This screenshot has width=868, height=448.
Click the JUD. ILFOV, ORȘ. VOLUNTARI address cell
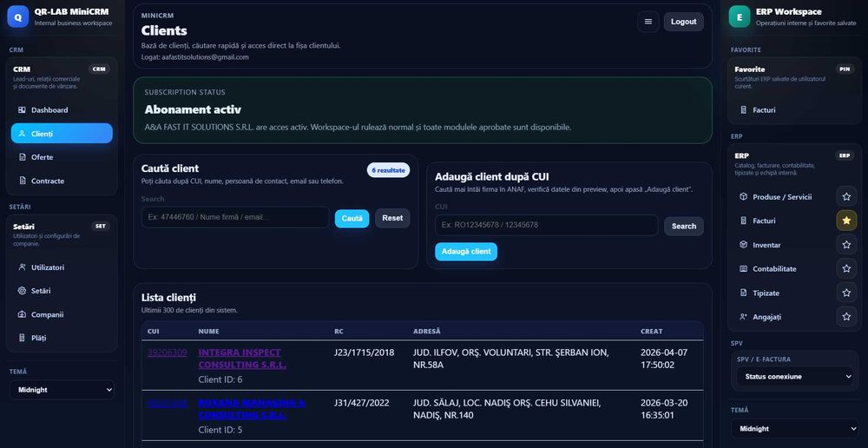(x=511, y=359)
